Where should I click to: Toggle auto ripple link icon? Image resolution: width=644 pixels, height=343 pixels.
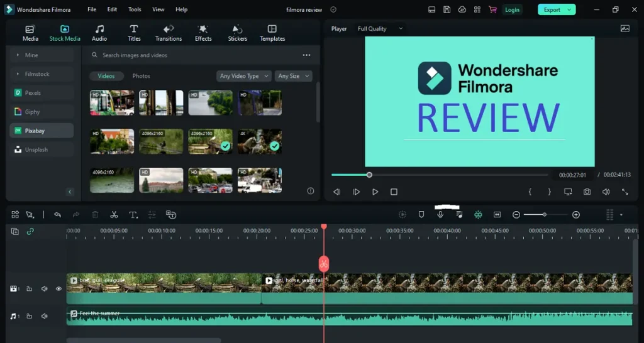(x=30, y=231)
